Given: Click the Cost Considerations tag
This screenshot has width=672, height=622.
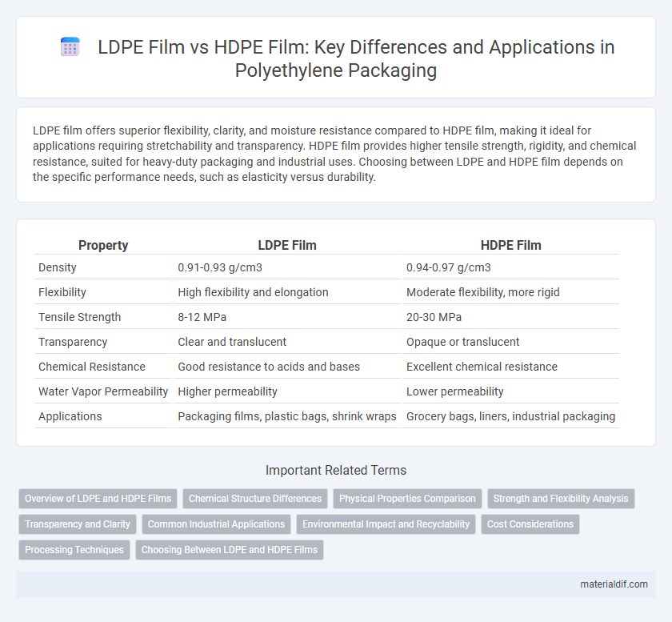Looking at the screenshot, I should click(530, 524).
